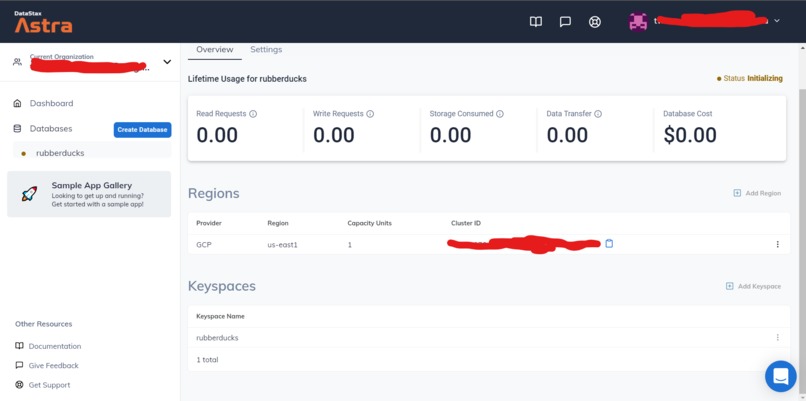
Task: Click the Status Initializing indicator
Action: coord(749,79)
